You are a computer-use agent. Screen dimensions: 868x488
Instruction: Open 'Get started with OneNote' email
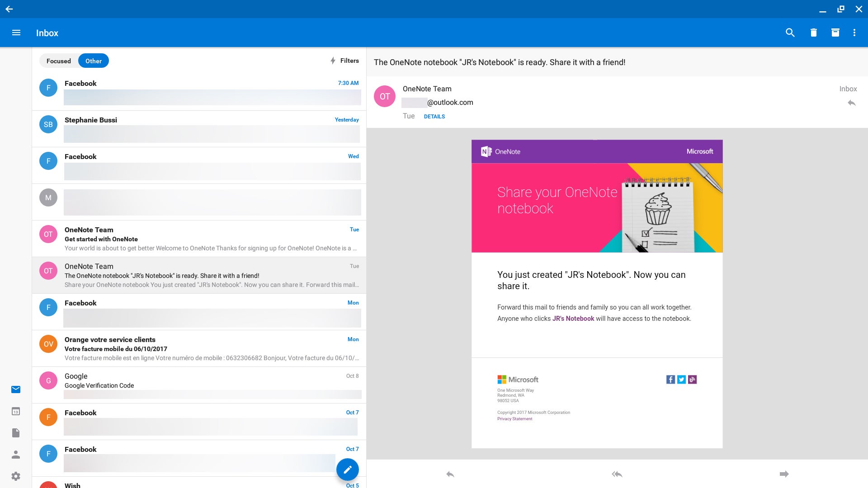[x=199, y=239]
